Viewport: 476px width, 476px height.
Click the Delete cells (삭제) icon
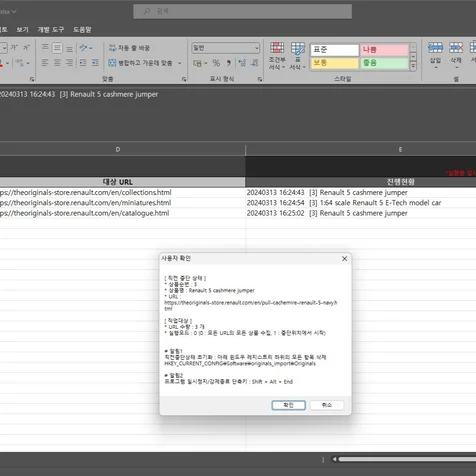[456, 55]
